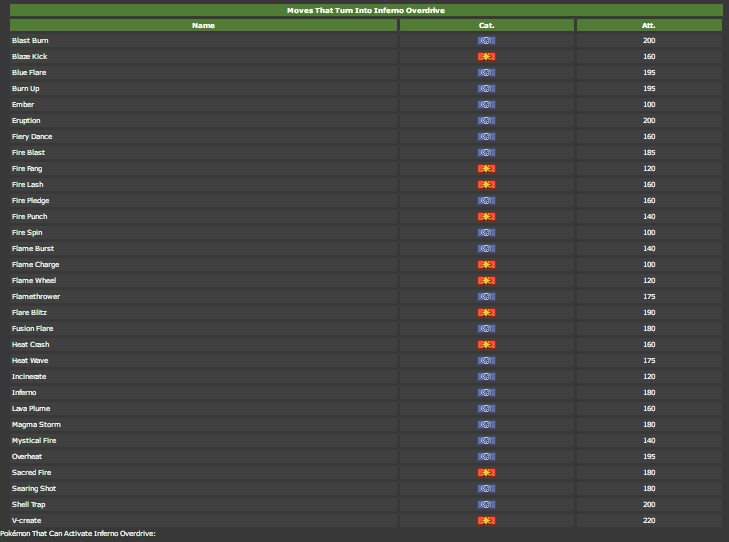Screen dimensions: 729x542
Task: Click the Physical icon in Flame Charge row
Action: [x=486, y=264]
